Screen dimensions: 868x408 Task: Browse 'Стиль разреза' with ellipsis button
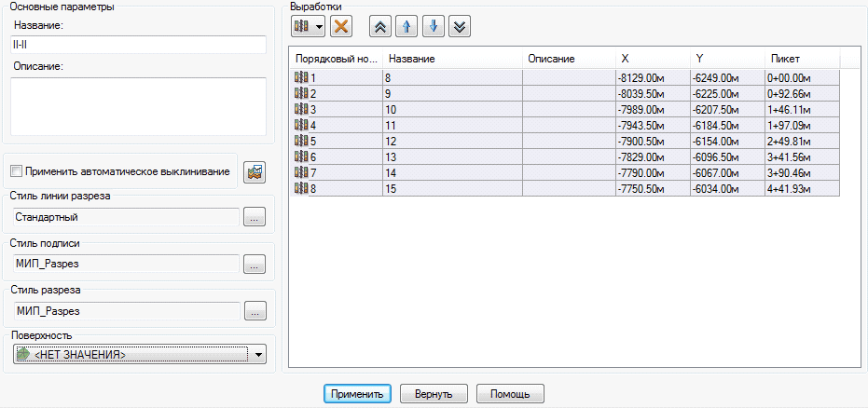[x=255, y=311]
